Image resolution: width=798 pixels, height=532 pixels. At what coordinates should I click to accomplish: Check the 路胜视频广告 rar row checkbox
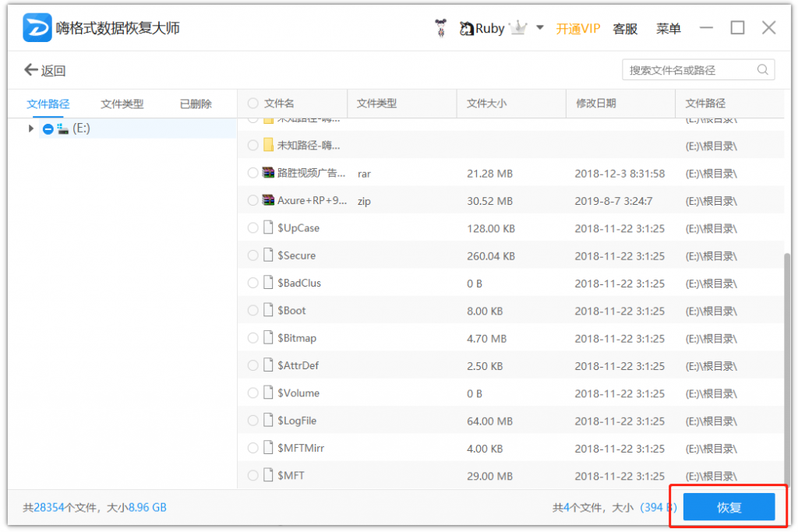tap(253, 173)
